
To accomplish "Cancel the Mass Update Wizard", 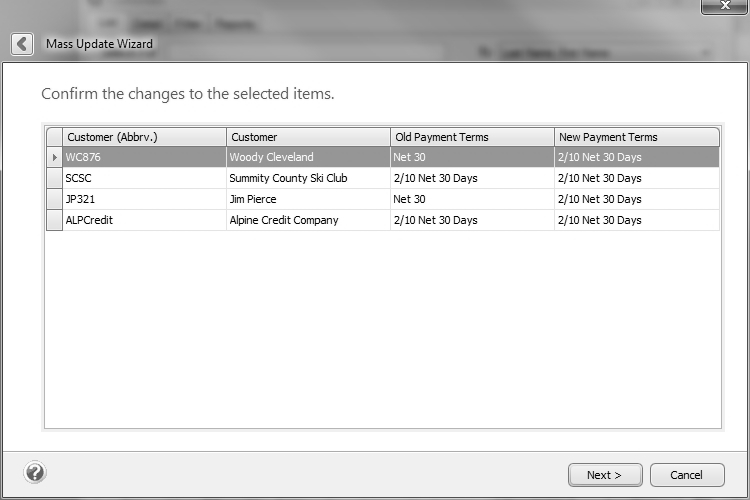I will (x=686, y=475).
